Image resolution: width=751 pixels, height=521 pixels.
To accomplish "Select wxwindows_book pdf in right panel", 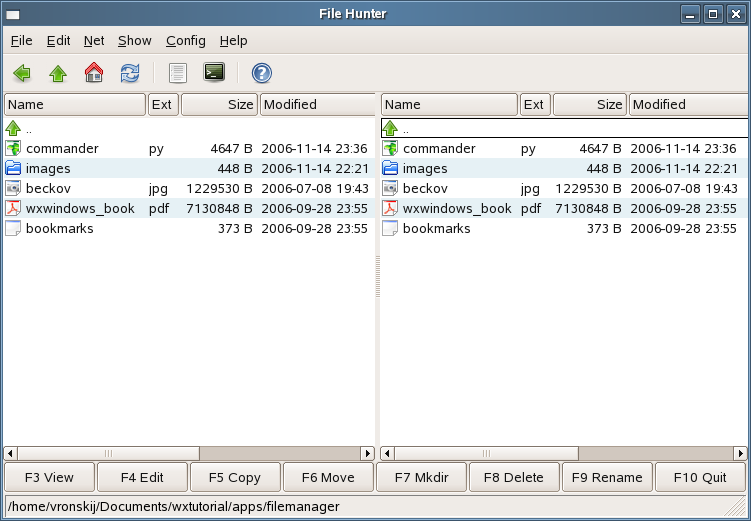I will coord(456,208).
